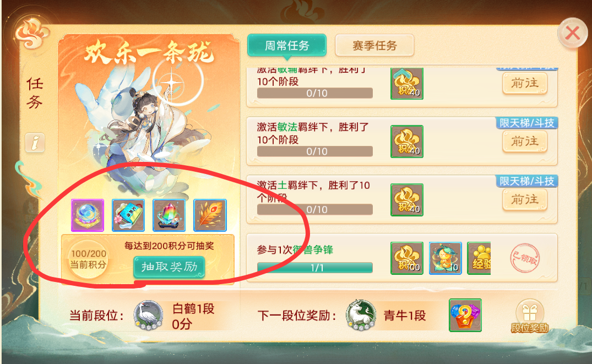Select the rainbow crystal reward icon
The width and height of the screenshot is (592, 364).
click(x=169, y=215)
